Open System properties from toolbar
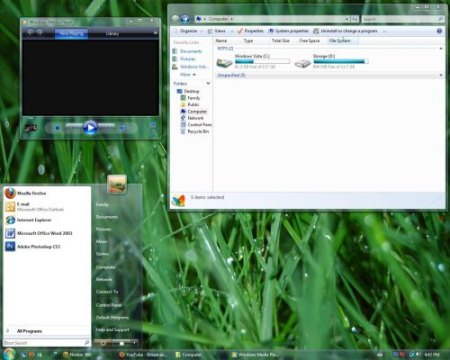Viewport: 450px width, 360px height. point(289,31)
